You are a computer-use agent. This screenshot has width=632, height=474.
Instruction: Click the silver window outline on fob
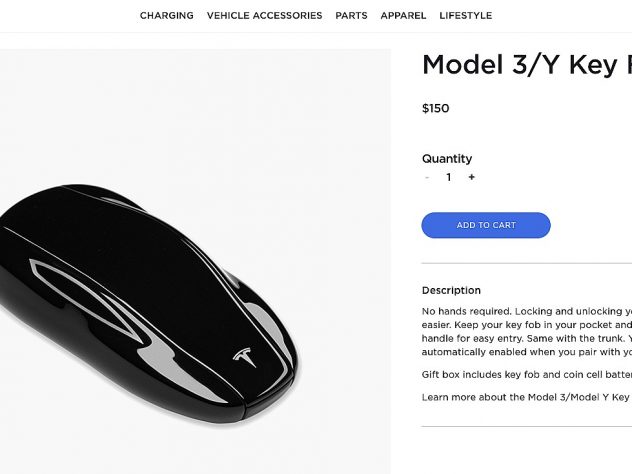pos(86,301)
